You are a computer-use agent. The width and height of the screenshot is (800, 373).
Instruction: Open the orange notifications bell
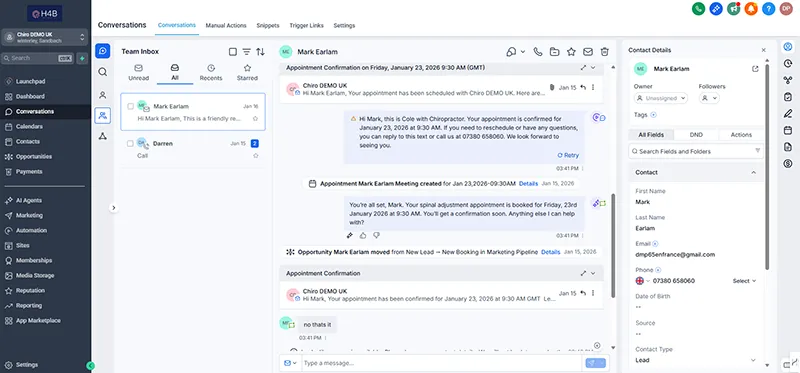751,9
